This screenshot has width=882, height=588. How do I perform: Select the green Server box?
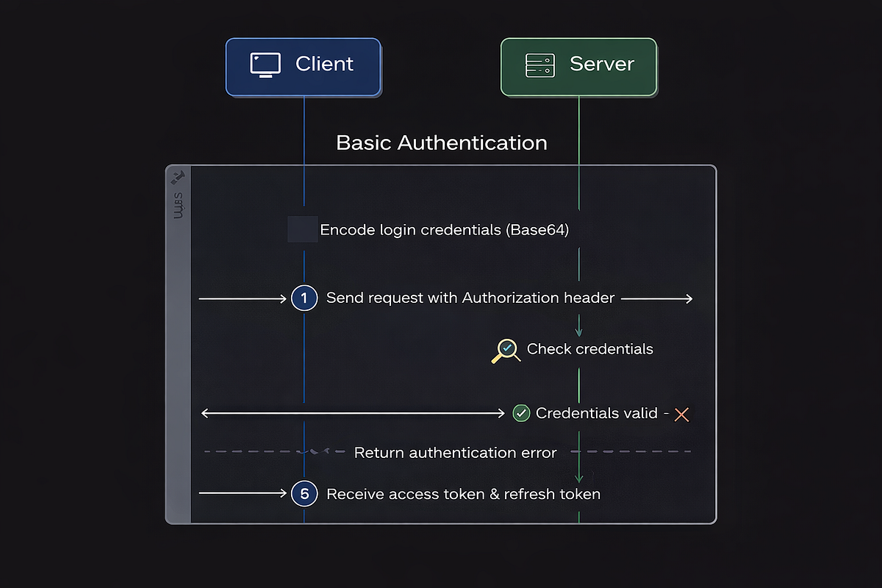[x=578, y=67]
